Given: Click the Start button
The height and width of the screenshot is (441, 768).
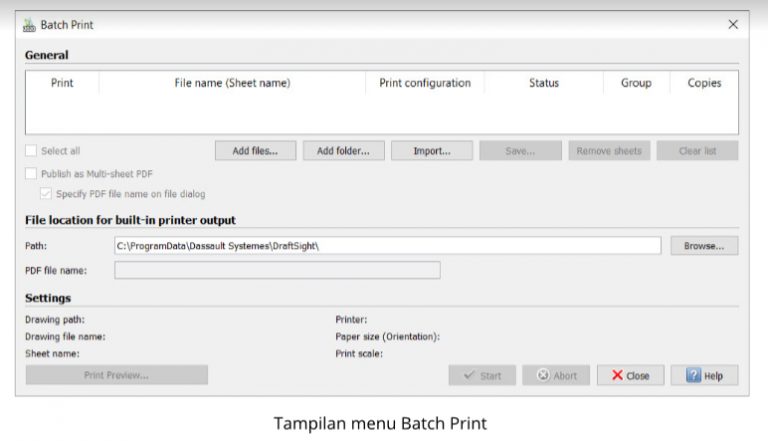Looking at the screenshot, I should tap(482, 375).
